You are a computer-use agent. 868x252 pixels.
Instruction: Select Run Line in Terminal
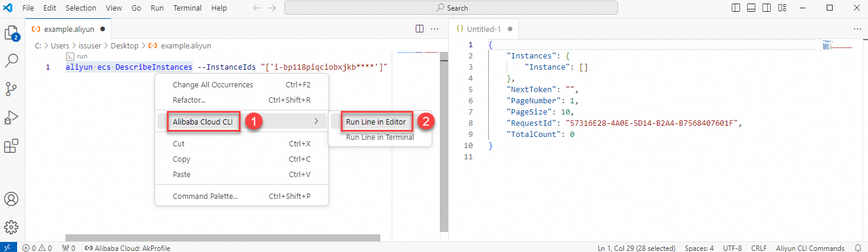tap(380, 138)
